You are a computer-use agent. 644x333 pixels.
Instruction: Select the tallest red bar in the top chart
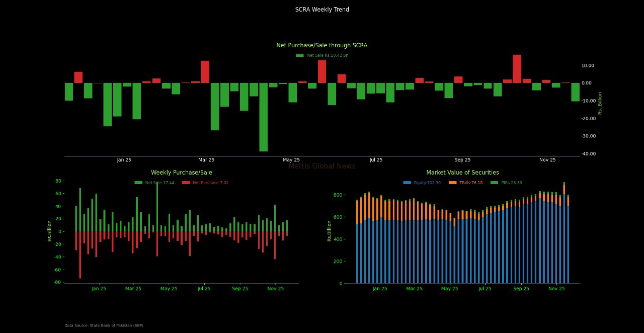coord(517,69)
